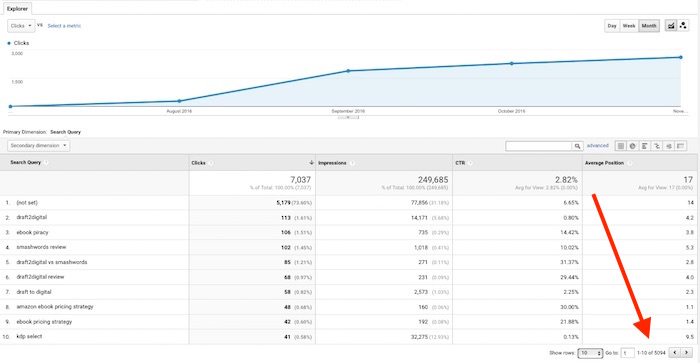The height and width of the screenshot is (363, 700).
Task: Set graph interval to Month
Action: click(649, 26)
